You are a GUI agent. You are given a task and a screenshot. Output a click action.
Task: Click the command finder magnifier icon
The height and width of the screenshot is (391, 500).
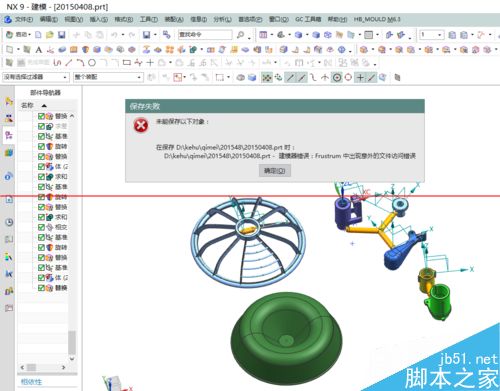tap(240, 35)
